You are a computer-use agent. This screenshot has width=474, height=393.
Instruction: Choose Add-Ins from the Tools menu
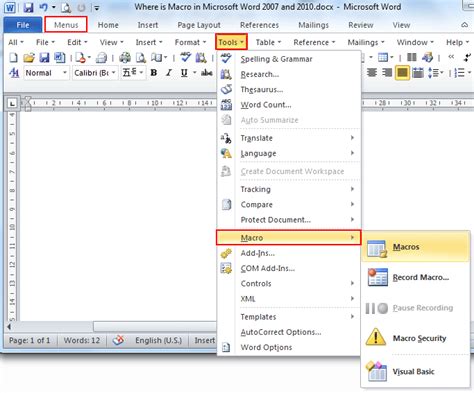[x=289, y=253]
